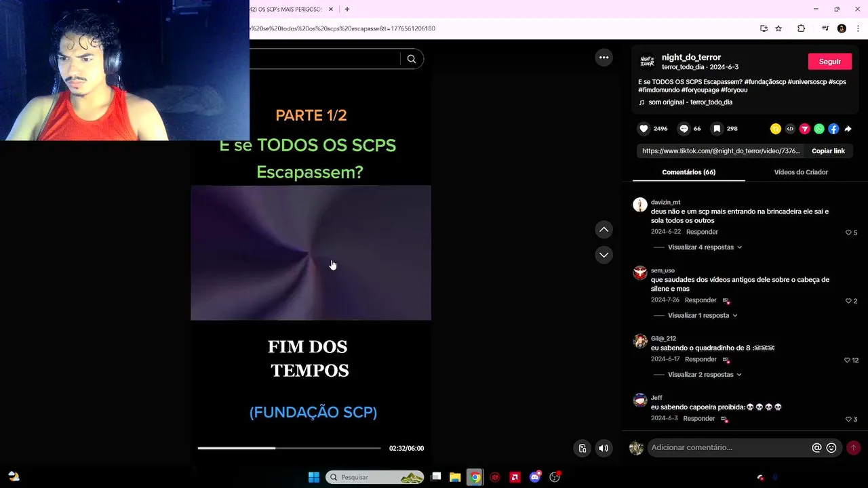This screenshot has height=488, width=868.
Task: Save video with the bookmark icon
Action: tap(717, 129)
